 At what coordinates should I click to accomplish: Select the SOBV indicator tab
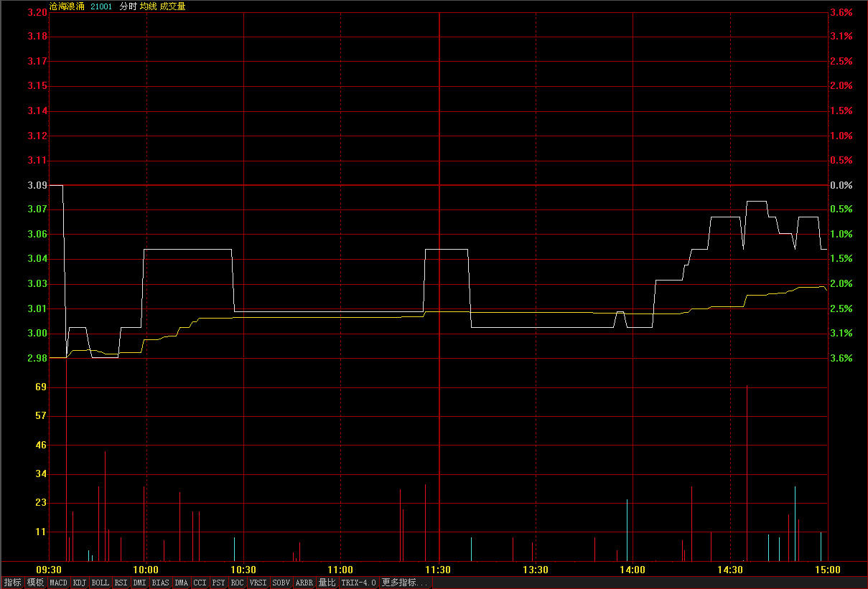coord(281,583)
